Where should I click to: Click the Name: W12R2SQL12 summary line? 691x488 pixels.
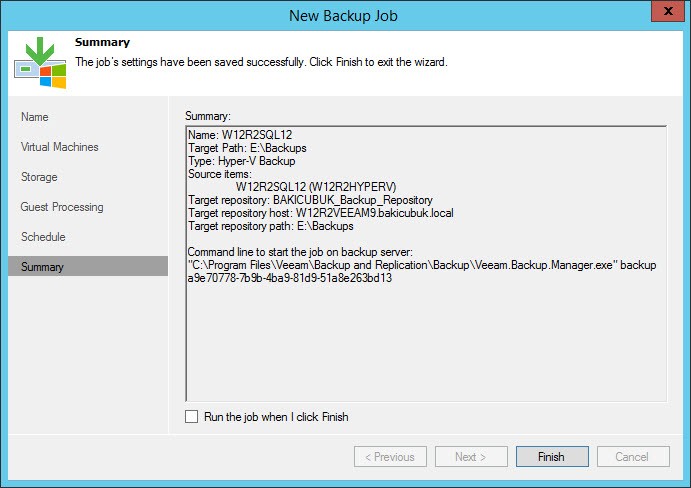point(240,135)
